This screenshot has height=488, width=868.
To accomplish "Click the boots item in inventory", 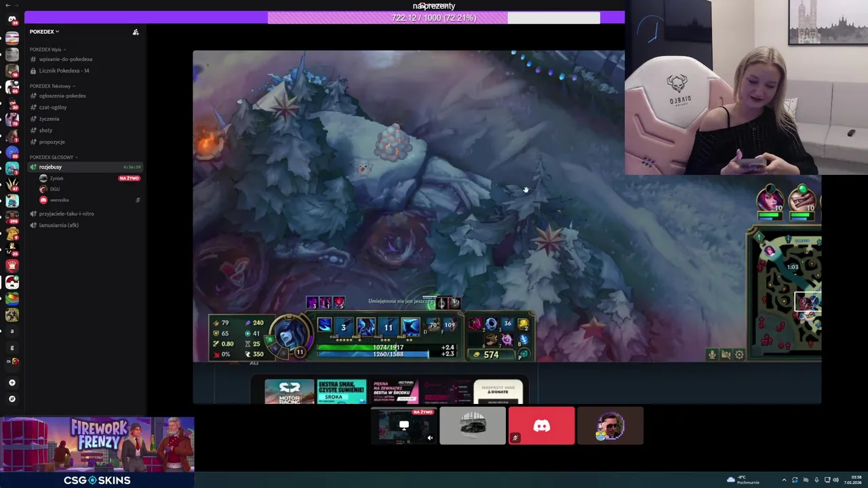I will (x=491, y=339).
